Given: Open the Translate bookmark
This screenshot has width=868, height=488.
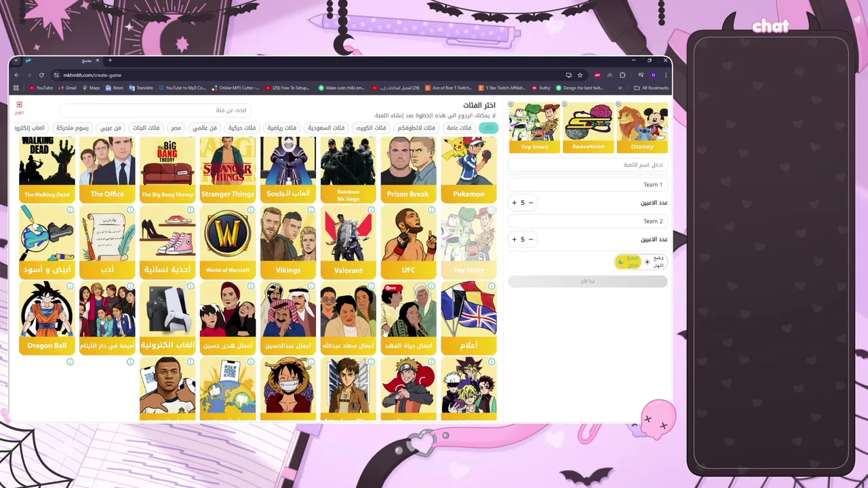Looking at the screenshot, I should click(x=141, y=87).
